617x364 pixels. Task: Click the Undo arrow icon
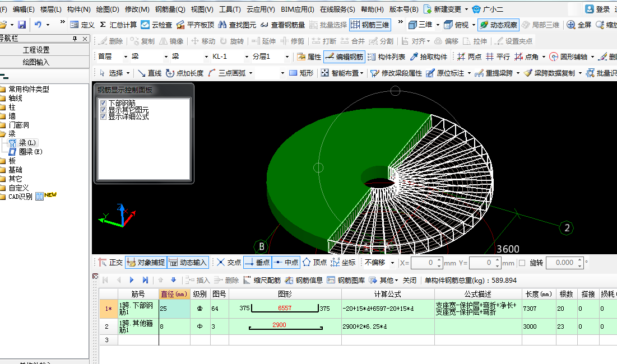point(38,25)
